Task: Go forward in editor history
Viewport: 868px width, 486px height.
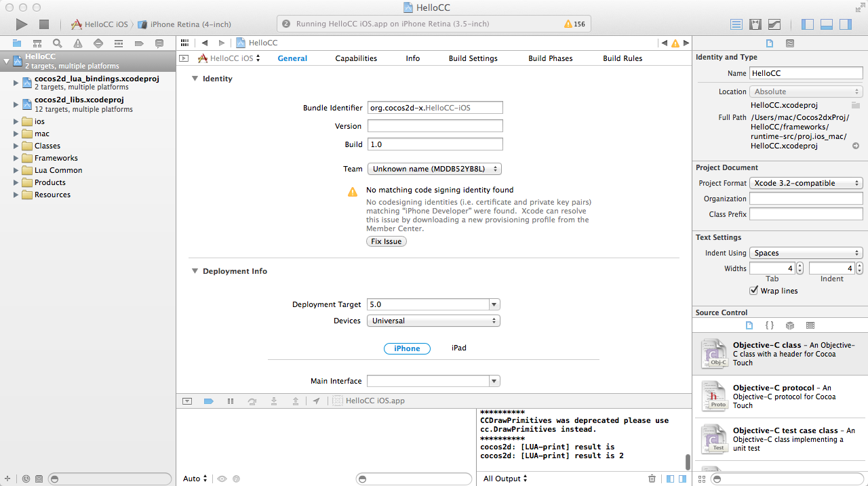Action: pos(221,43)
